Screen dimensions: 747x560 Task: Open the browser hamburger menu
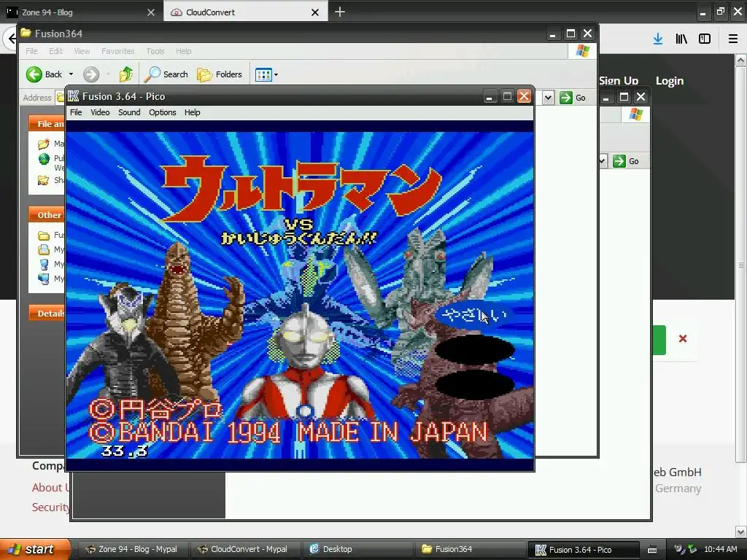733,39
